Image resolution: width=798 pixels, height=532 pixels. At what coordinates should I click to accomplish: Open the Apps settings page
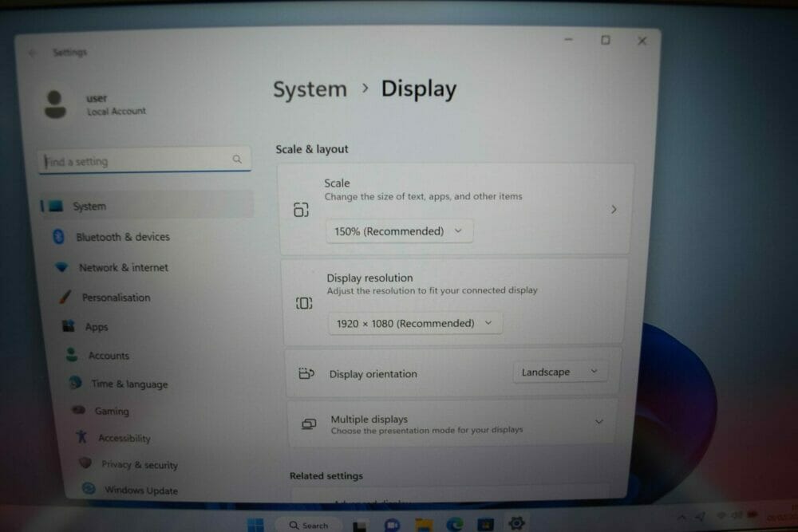97,327
